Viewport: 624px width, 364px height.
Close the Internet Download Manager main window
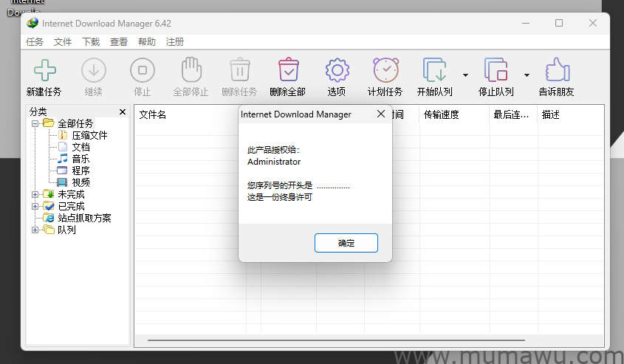(x=593, y=23)
